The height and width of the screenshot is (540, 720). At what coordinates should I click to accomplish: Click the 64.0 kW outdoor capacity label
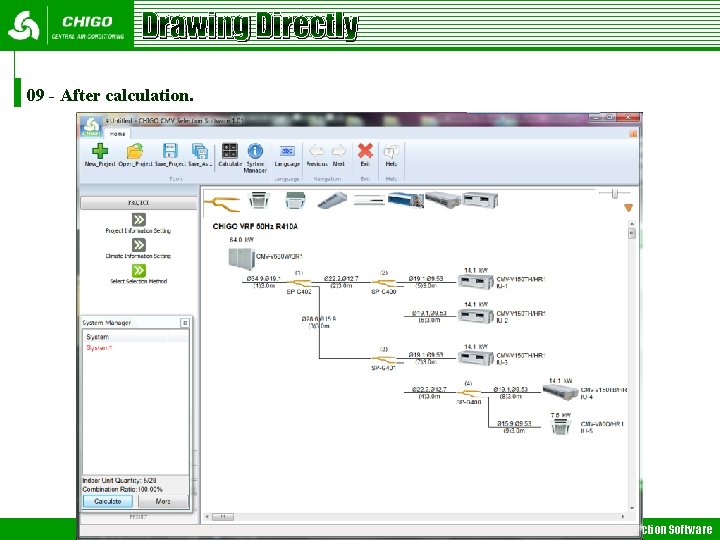pos(242,240)
